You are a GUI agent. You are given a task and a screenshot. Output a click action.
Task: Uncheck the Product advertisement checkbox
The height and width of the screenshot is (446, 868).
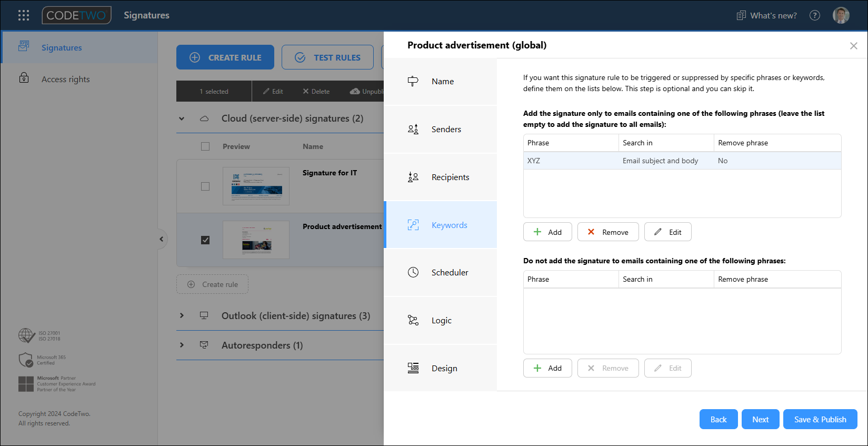[x=205, y=240]
